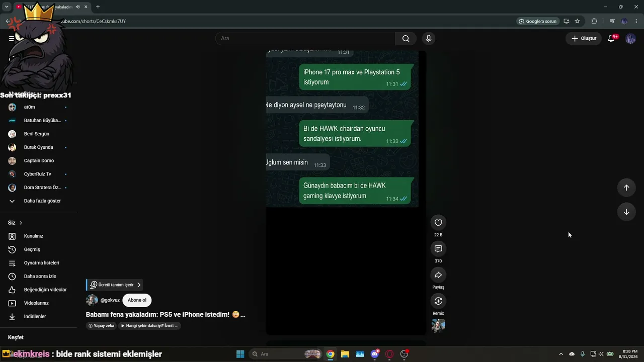Show hidden system tray icons

click(x=561, y=354)
